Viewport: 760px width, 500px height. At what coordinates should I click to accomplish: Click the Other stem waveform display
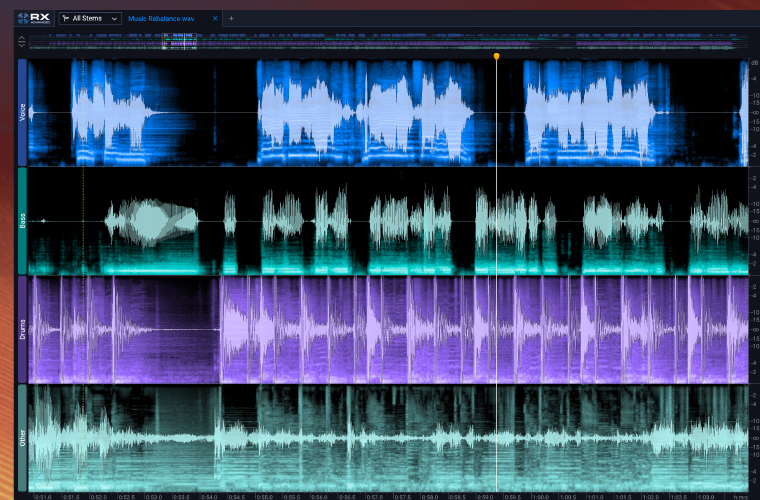pos(380,438)
